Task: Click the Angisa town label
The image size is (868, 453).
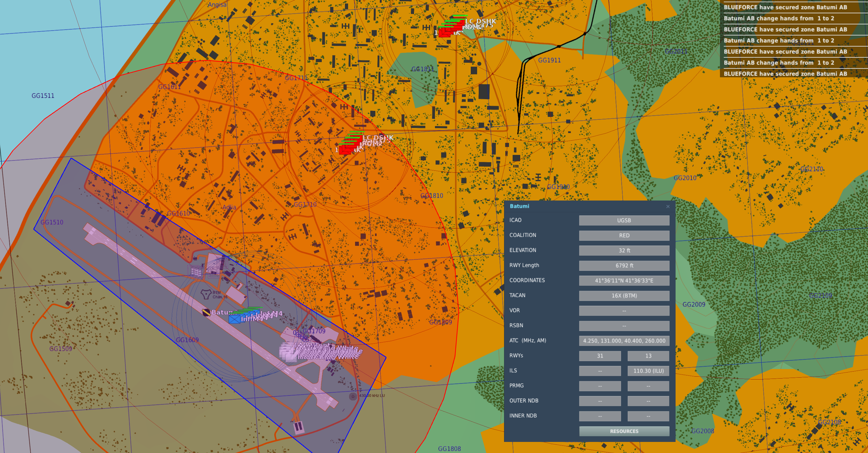Action: pos(217,5)
